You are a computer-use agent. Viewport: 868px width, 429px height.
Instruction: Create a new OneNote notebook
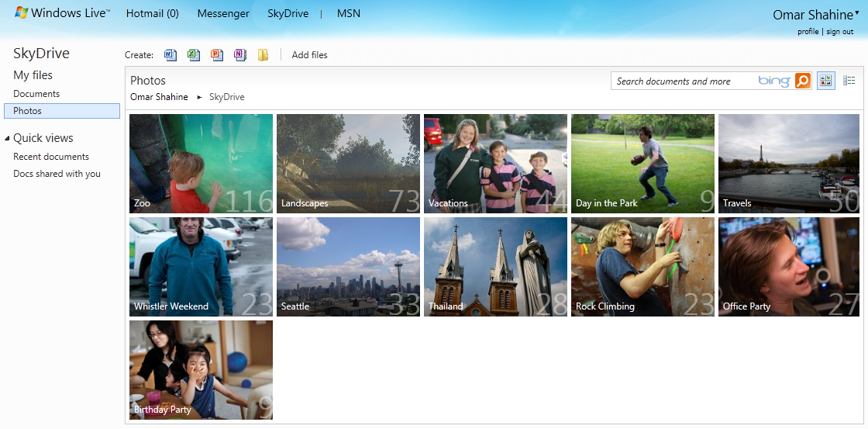[240, 55]
